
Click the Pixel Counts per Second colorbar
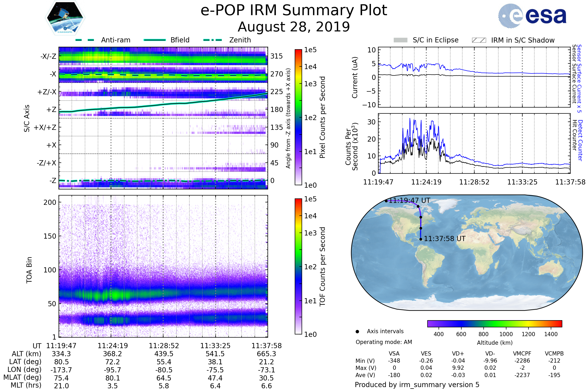298,117
